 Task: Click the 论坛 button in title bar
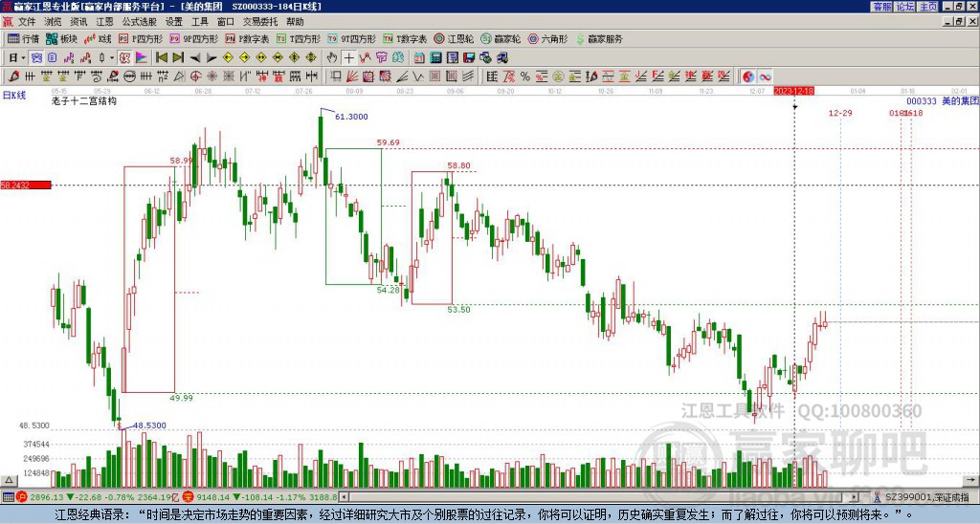click(905, 7)
